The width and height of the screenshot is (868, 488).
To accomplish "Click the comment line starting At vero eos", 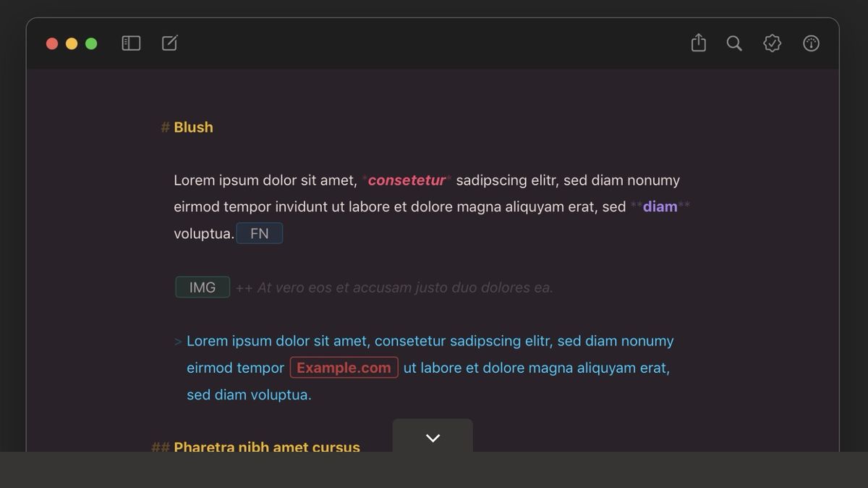I will (405, 287).
